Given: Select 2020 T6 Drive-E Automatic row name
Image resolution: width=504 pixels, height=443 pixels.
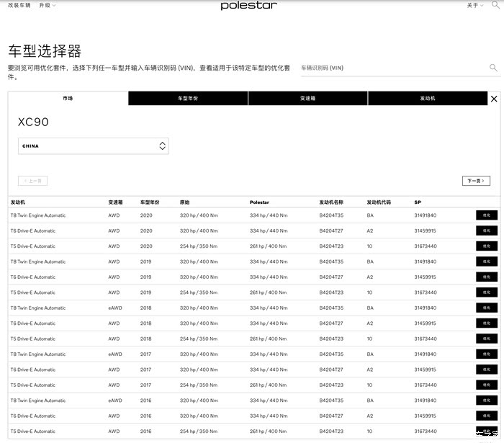Looking at the screenshot, I should point(33,231).
